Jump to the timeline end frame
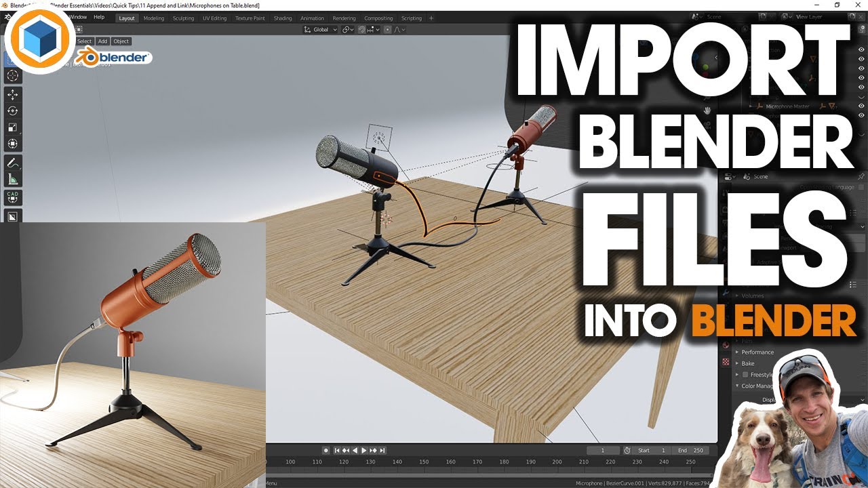 point(382,450)
